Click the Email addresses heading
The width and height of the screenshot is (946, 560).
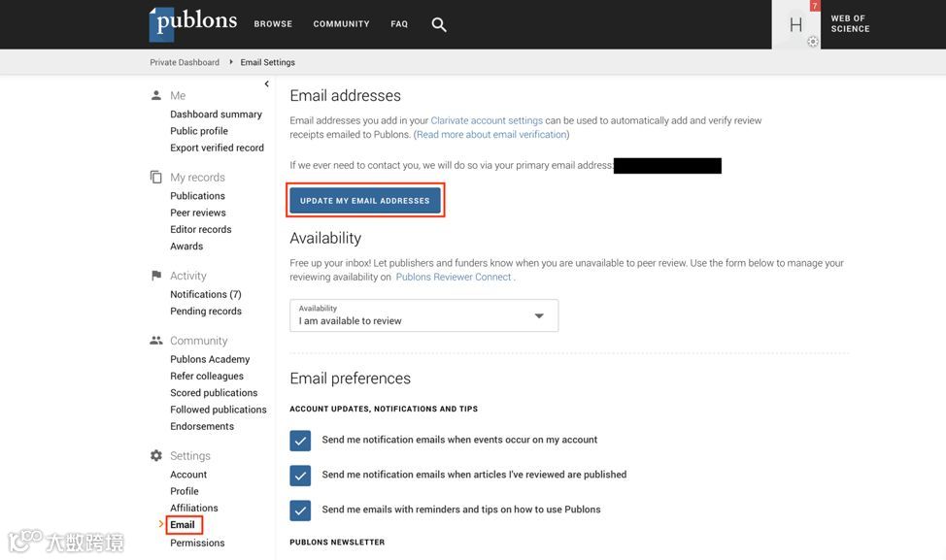[x=345, y=95]
